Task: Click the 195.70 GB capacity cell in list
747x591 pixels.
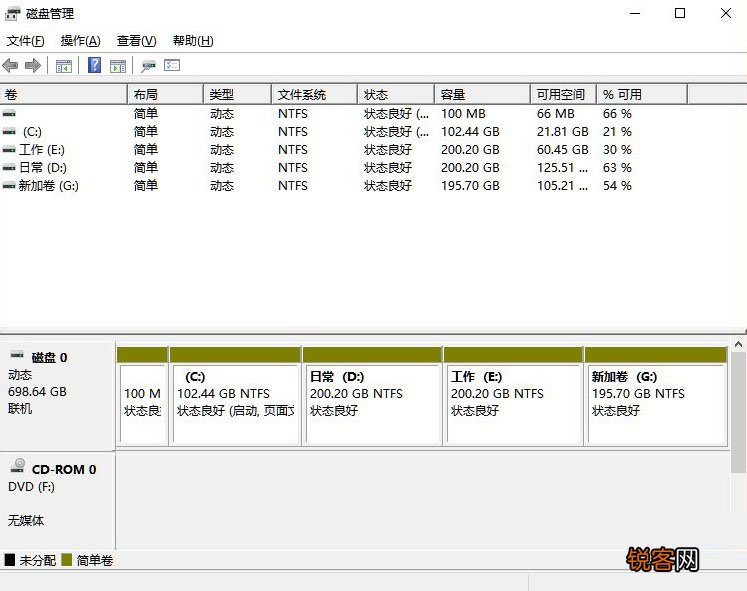Action: click(470, 186)
